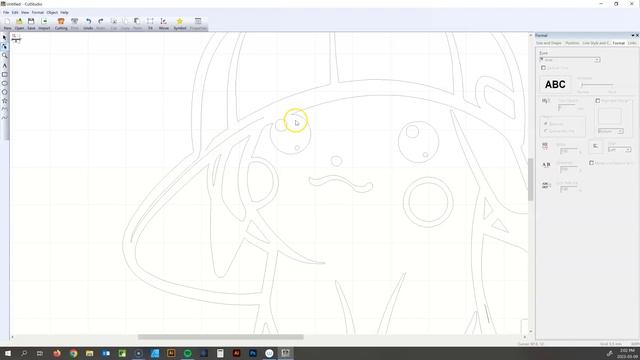640x360 pixels.
Task: Open the Windows Start menu
Action: pyautogui.click(x=7, y=353)
